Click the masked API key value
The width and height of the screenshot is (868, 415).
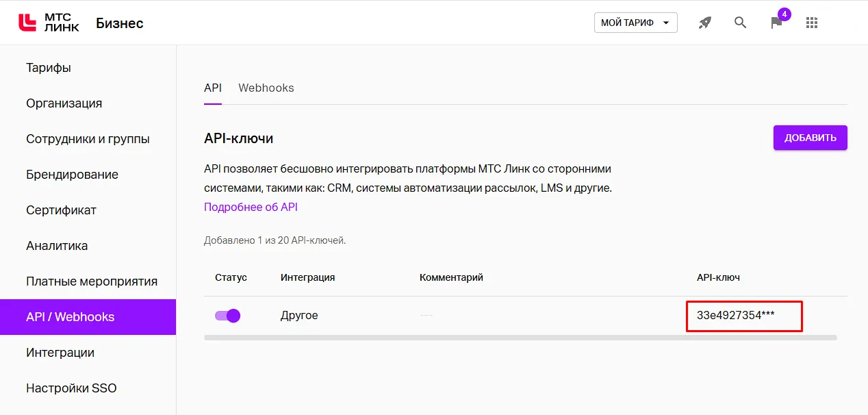coord(736,316)
